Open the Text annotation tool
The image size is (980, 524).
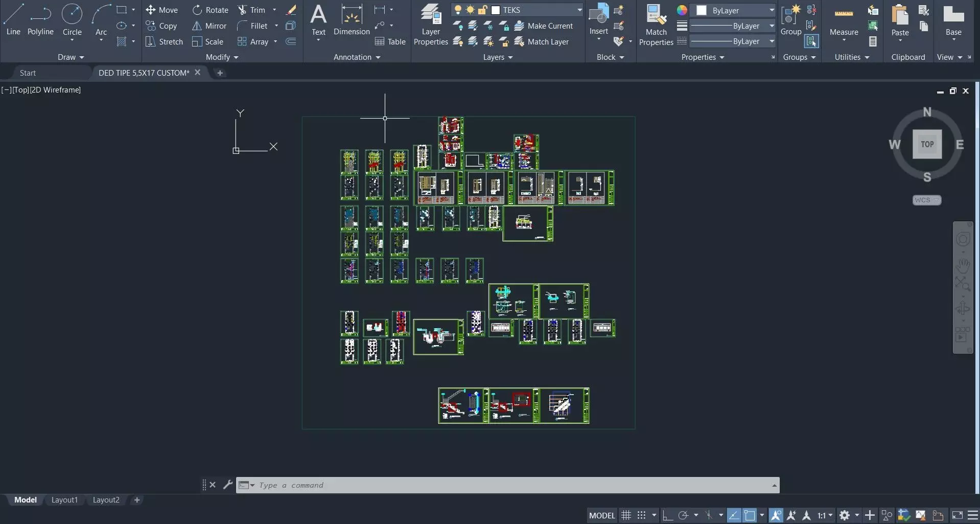[318, 20]
